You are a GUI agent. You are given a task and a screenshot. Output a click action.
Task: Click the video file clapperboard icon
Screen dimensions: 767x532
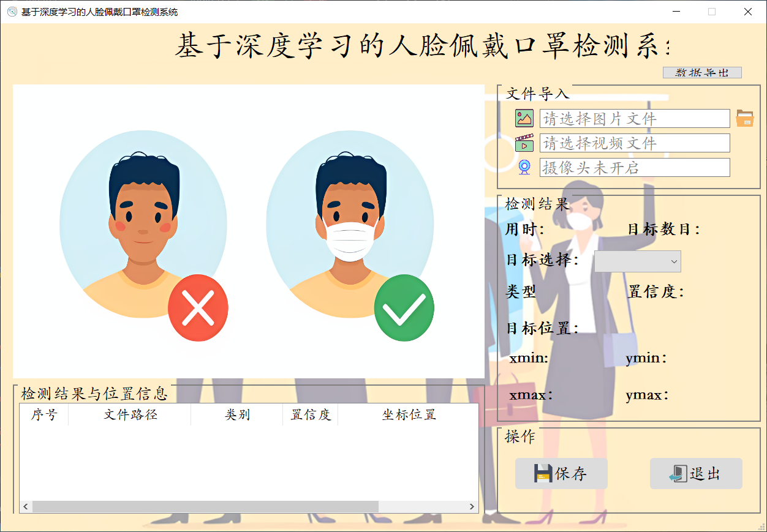(524, 143)
